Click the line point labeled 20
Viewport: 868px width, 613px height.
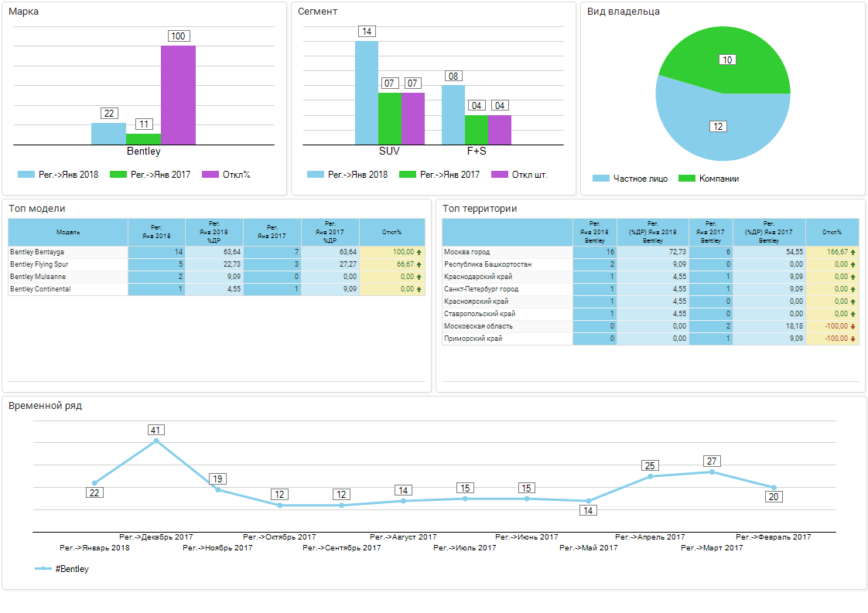point(774,488)
